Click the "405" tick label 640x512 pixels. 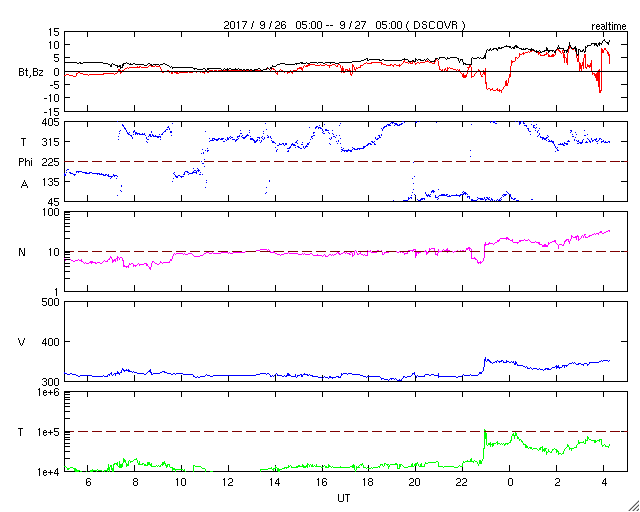click(x=51, y=122)
